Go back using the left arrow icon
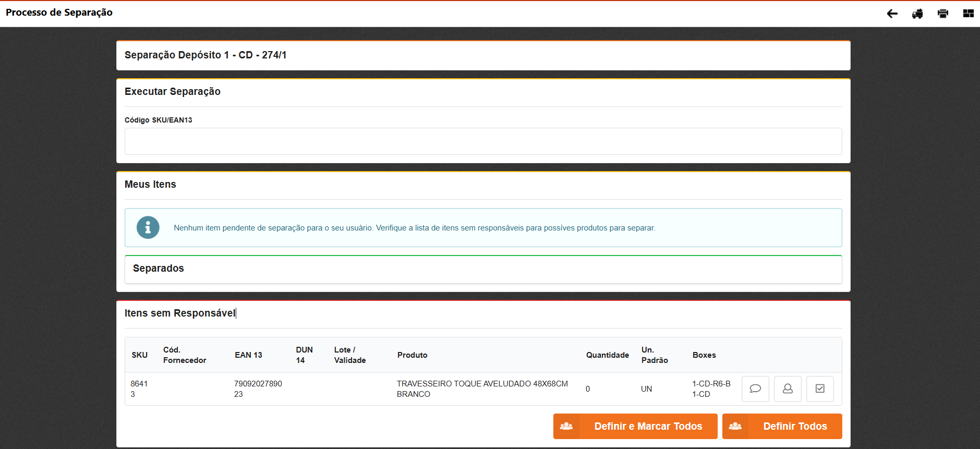This screenshot has width=980, height=449. pyautogui.click(x=892, y=14)
